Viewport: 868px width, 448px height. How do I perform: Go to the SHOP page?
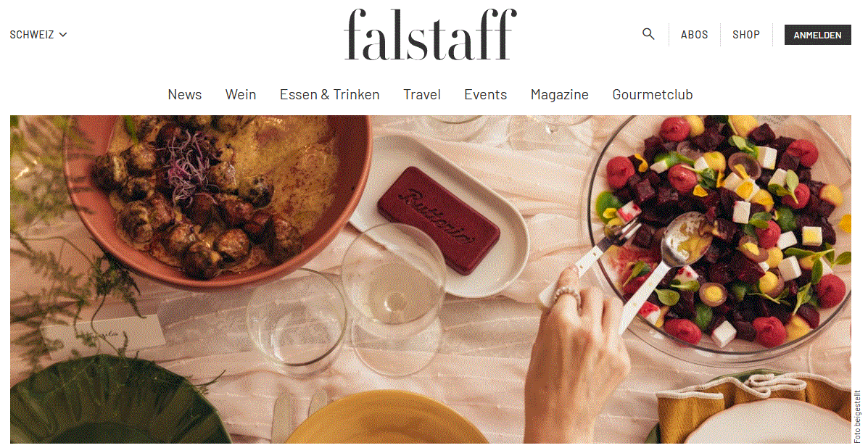point(746,34)
